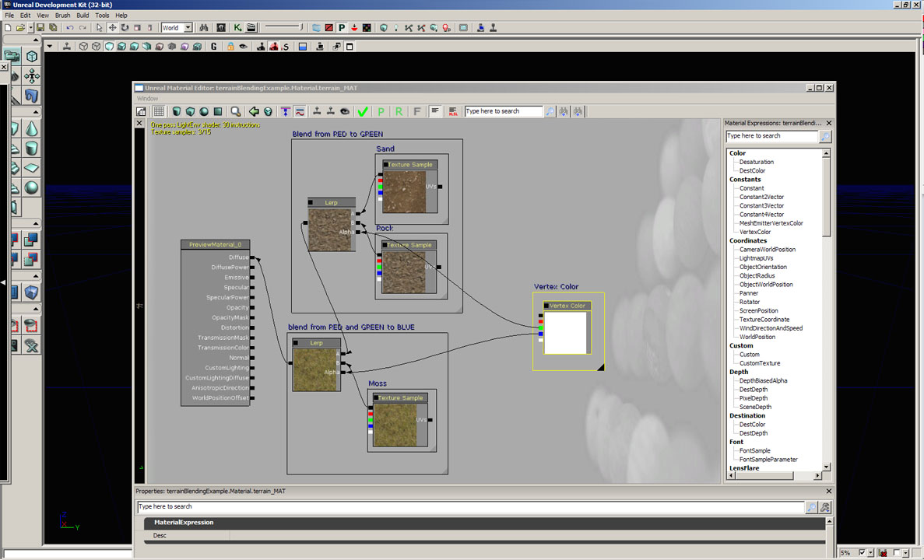Click the Material Expressions search field

(771, 136)
